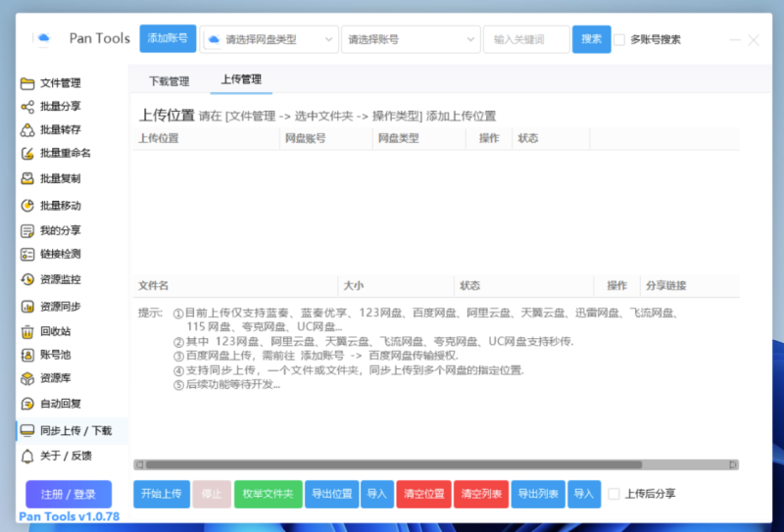Screen dimensions: 784x532
Task: Select the 上传管理 tab
Action: (x=241, y=79)
